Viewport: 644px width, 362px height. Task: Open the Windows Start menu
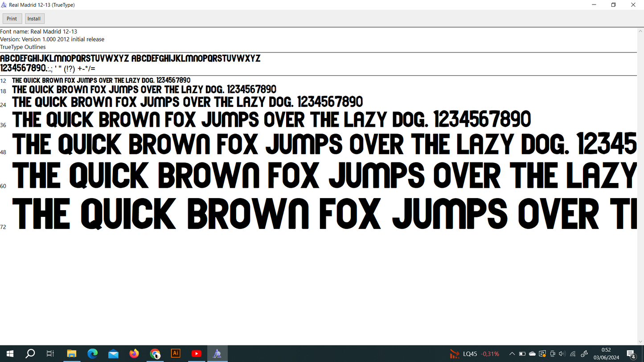10,354
